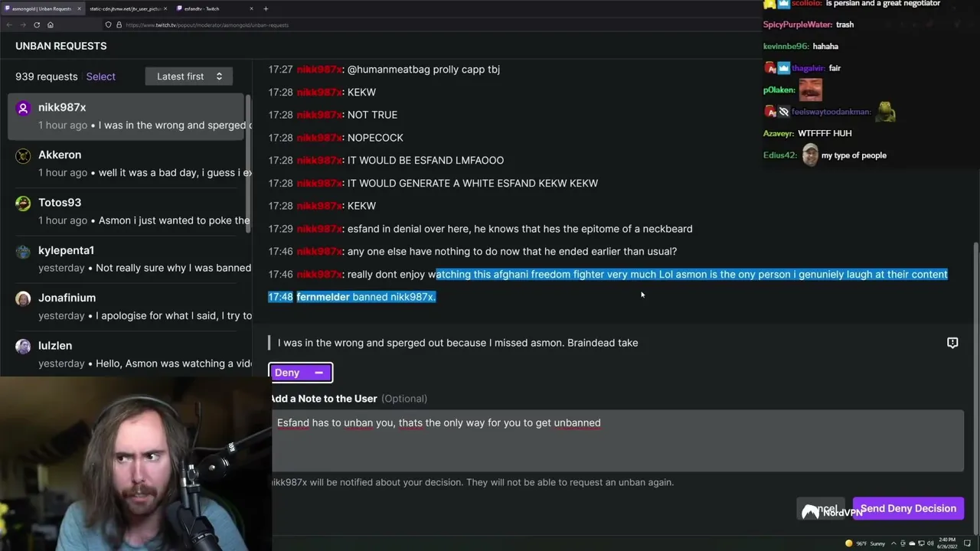Image resolution: width=980 pixels, height=551 pixels.
Task: Click the 'esfand in denial' chat message
Action: (520, 229)
